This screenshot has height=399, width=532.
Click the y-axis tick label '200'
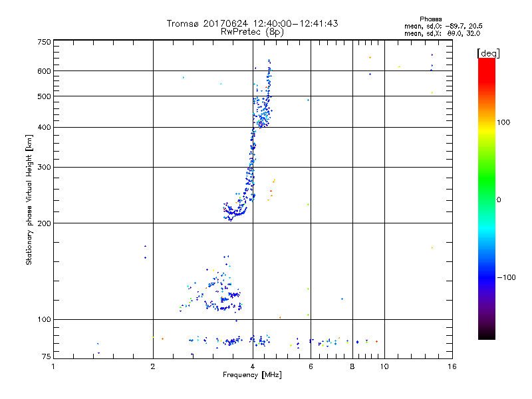pyautogui.click(x=44, y=223)
